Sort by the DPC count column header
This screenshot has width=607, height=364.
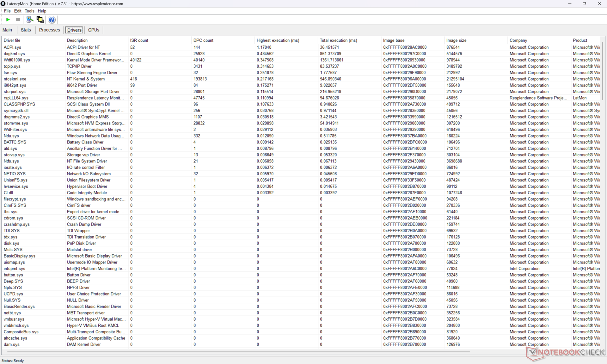[203, 40]
